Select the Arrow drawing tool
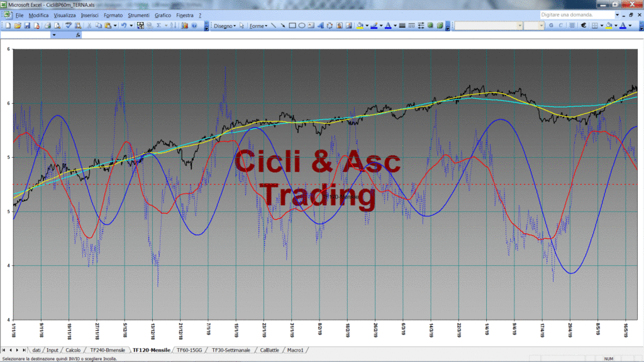The image size is (644, 362). [x=283, y=25]
